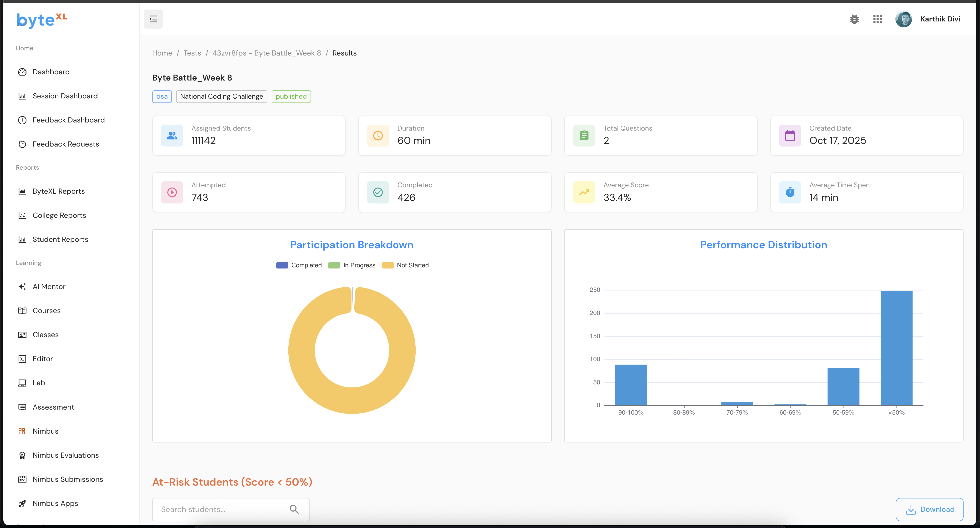980x528 pixels.
Task: Open the apps grid icon
Action: [877, 19]
